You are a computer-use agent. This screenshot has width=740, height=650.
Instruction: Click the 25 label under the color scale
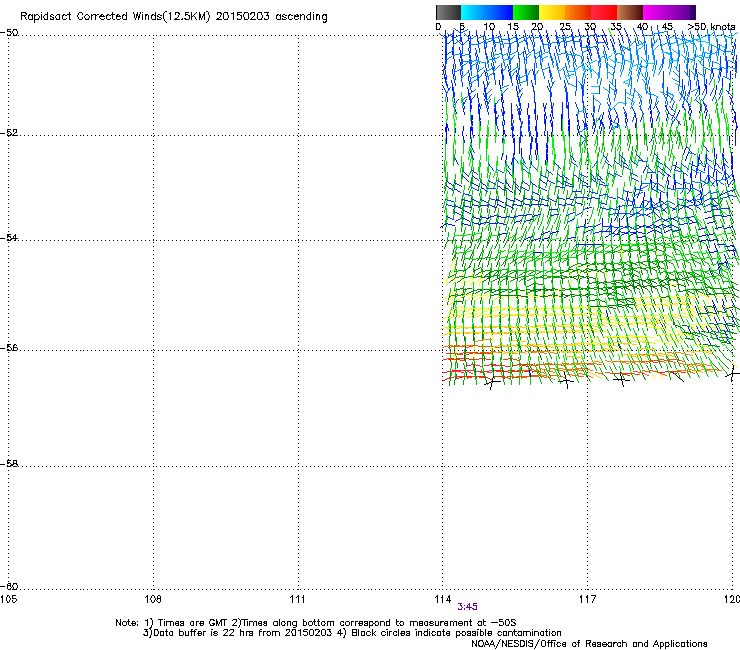[x=565, y=27]
